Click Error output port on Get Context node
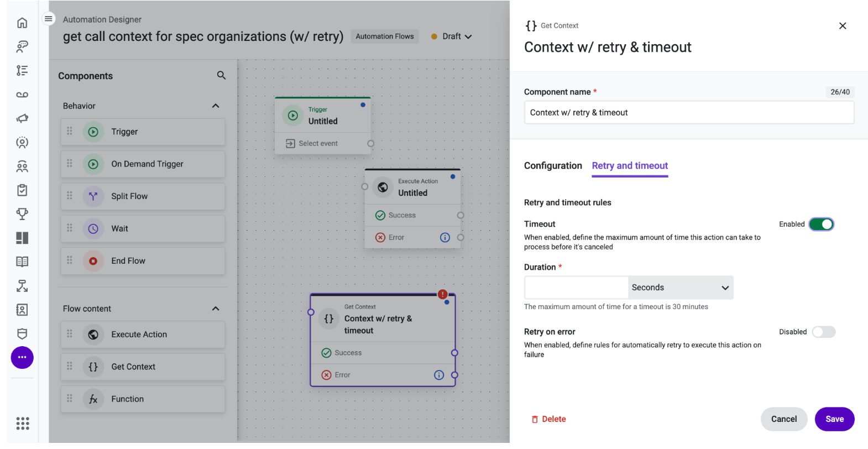 [x=454, y=375]
